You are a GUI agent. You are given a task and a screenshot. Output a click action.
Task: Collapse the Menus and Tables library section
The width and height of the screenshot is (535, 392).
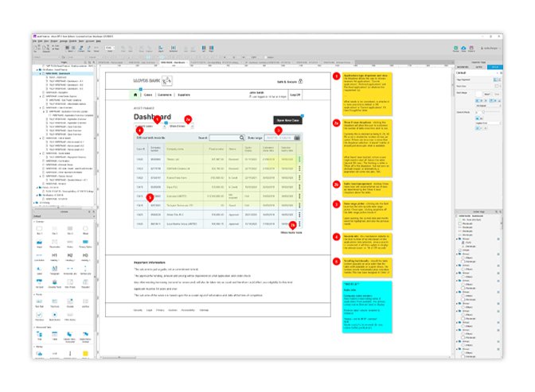point(35,328)
